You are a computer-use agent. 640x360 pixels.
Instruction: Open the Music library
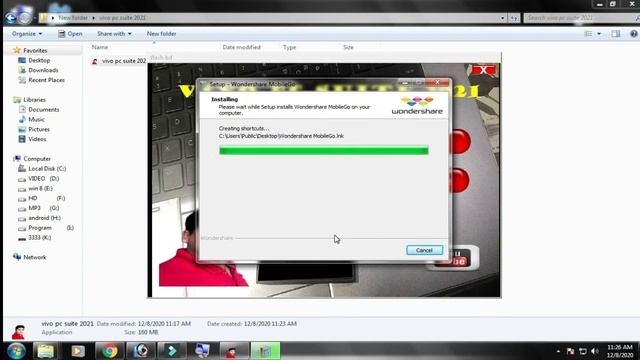(36, 119)
